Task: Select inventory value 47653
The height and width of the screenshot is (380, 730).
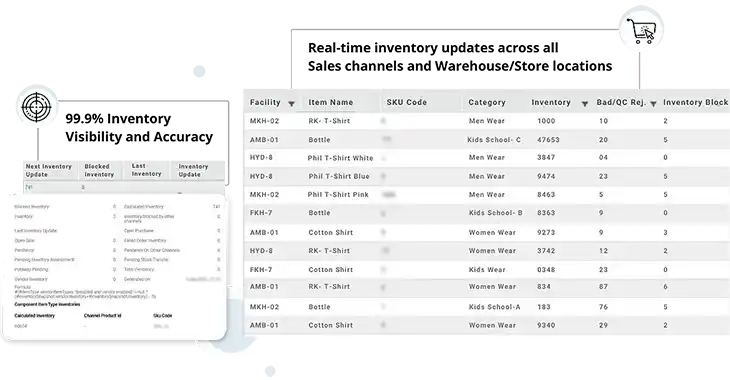Action: pyautogui.click(x=548, y=140)
